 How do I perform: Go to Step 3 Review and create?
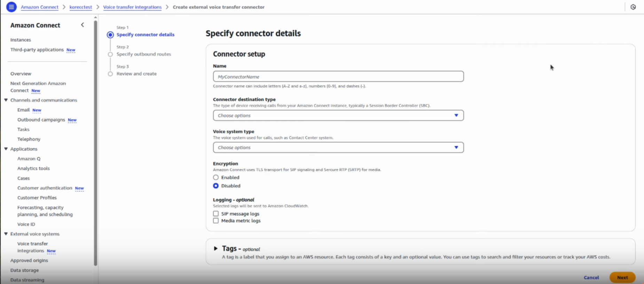tap(136, 74)
